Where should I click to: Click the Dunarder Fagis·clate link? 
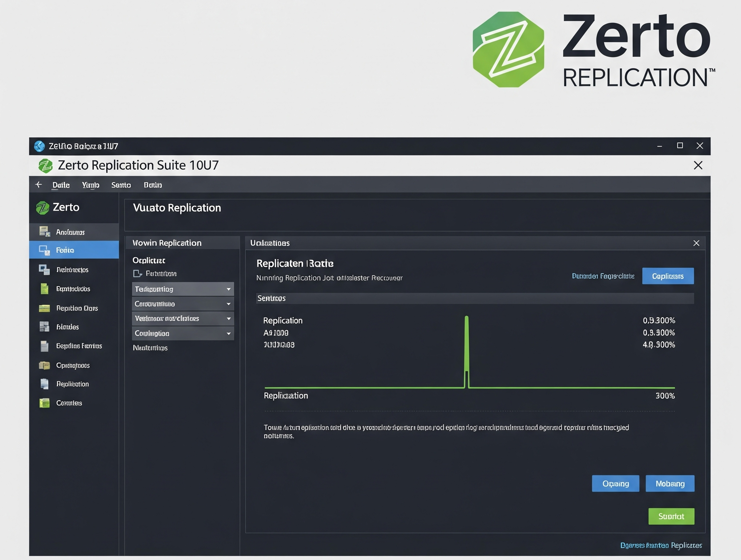click(603, 276)
